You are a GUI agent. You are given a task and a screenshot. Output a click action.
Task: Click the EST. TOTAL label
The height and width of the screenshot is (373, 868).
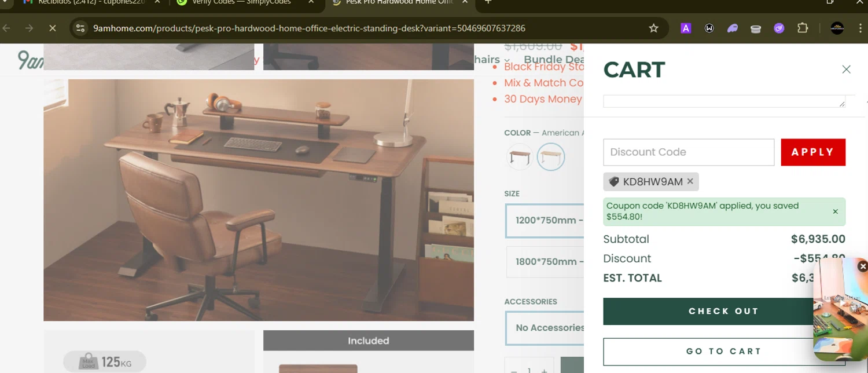[632, 278]
